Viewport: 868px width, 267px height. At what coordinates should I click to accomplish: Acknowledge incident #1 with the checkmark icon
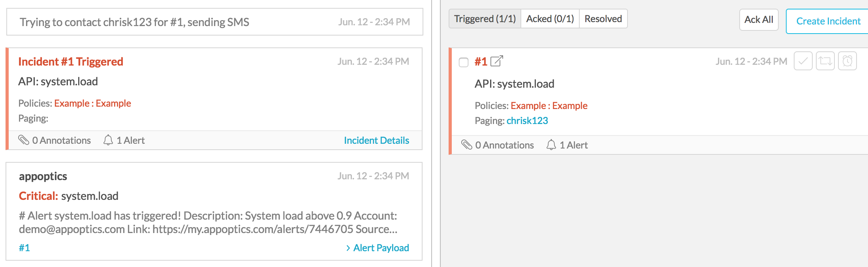click(x=803, y=61)
